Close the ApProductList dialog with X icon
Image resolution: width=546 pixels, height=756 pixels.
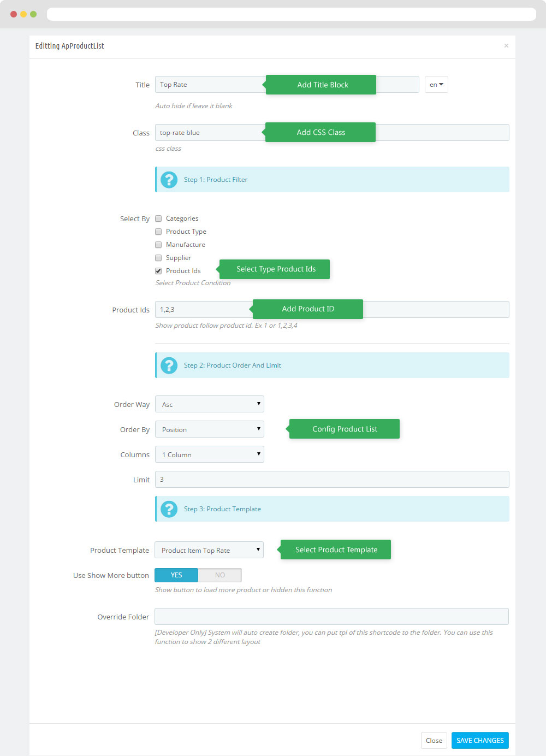click(506, 46)
